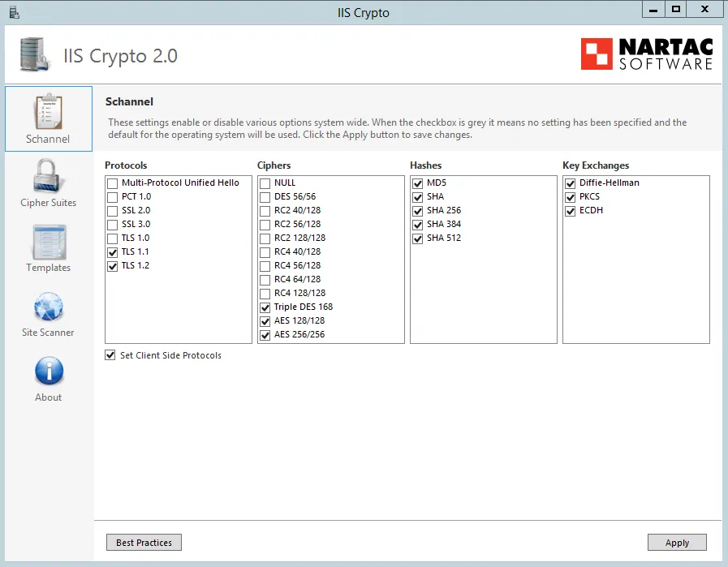The width and height of the screenshot is (728, 567).
Task: Uncheck TLS 1.2 protocol
Action: 112,266
